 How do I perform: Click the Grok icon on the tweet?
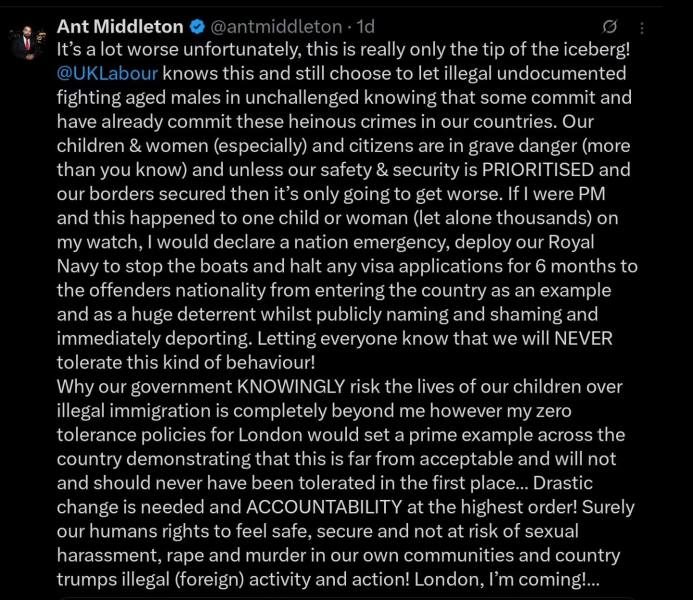(611, 26)
